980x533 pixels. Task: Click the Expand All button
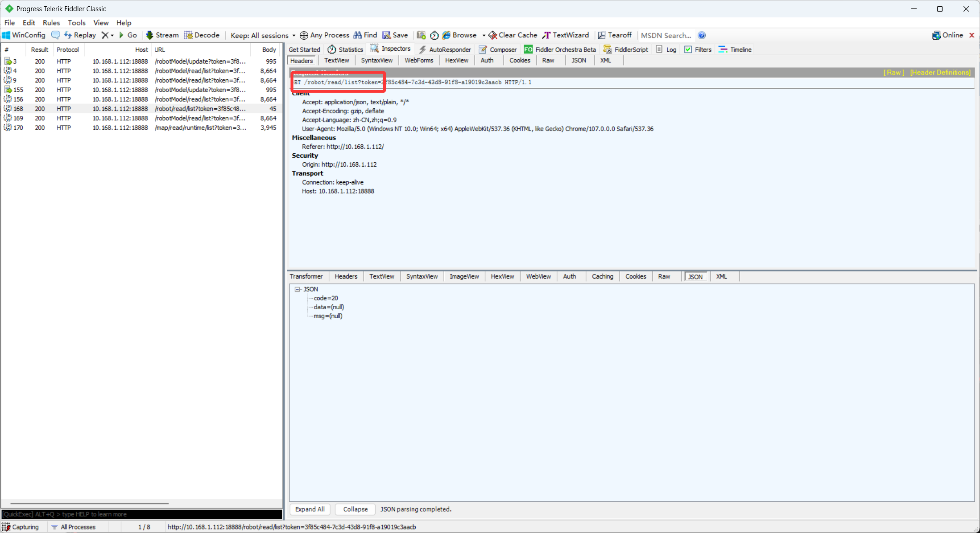click(310, 509)
